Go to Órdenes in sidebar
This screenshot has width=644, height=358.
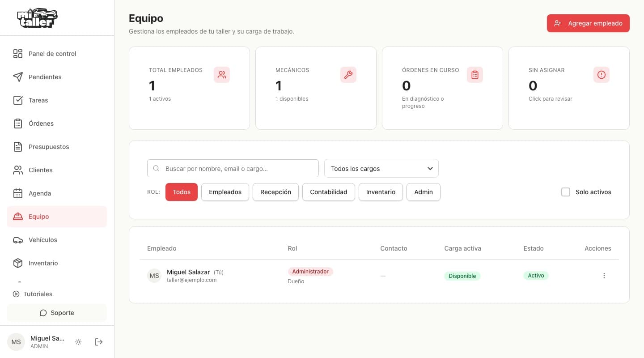coord(57,124)
